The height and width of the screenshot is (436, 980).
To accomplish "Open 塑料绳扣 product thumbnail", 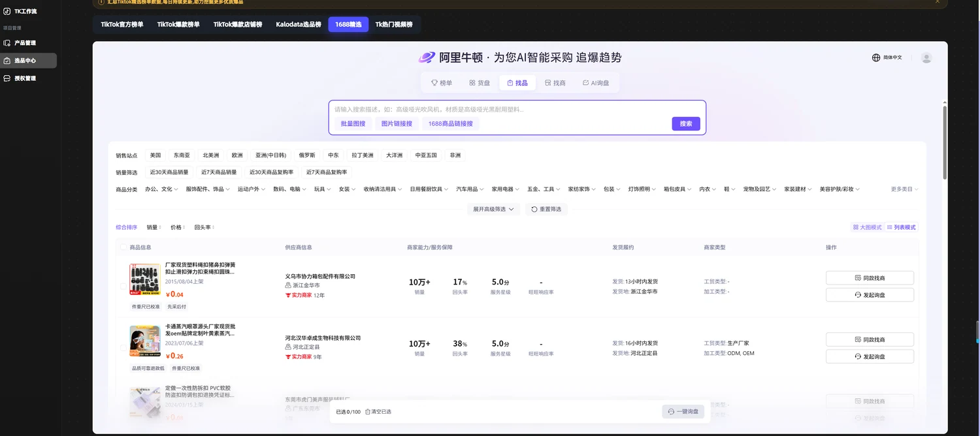I will (x=145, y=279).
